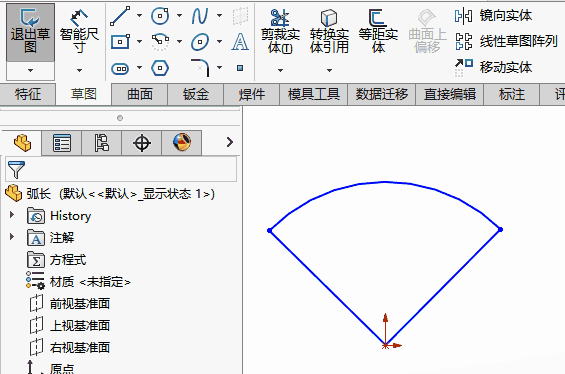This screenshot has width=565, height=374.
Task: Select the Sketch Fillet tool
Action: 200,68
